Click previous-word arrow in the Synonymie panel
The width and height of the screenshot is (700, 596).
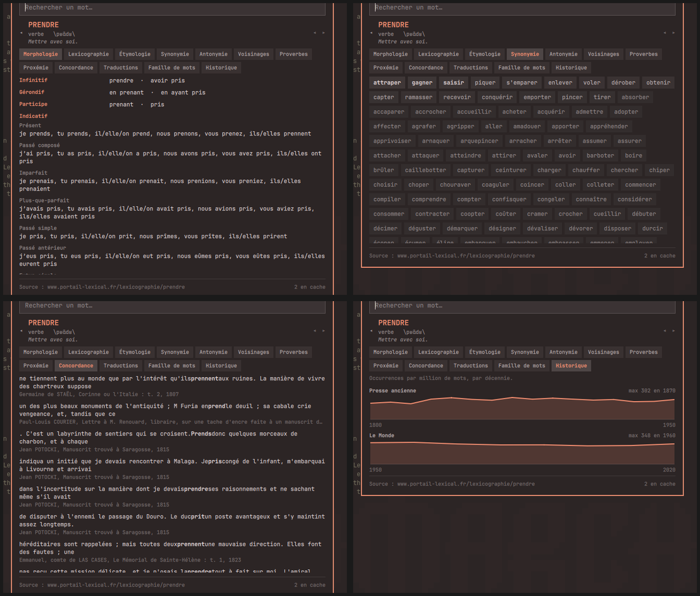[665, 33]
